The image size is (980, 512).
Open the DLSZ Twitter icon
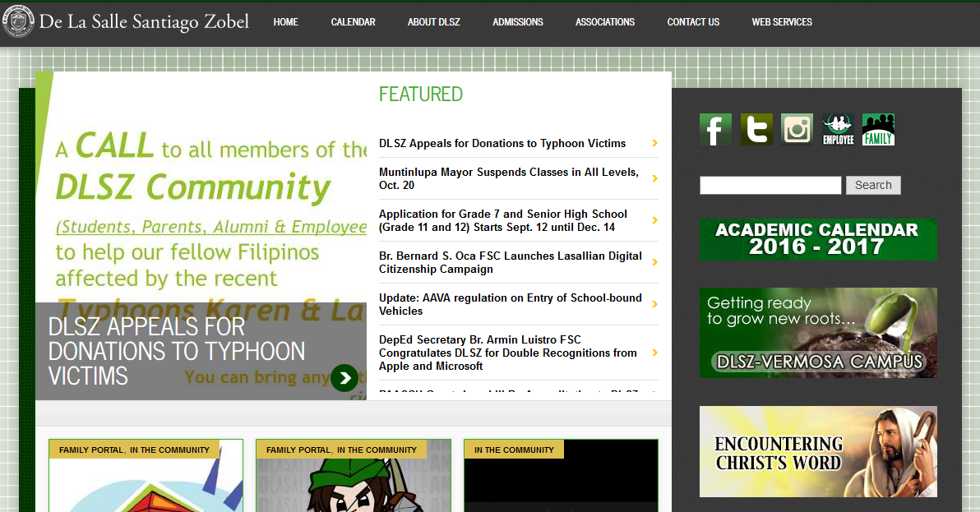[756, 130]
